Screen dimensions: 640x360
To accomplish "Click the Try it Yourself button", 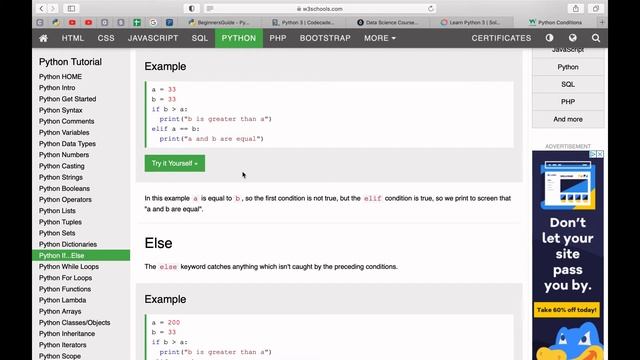I will (175, 163).
